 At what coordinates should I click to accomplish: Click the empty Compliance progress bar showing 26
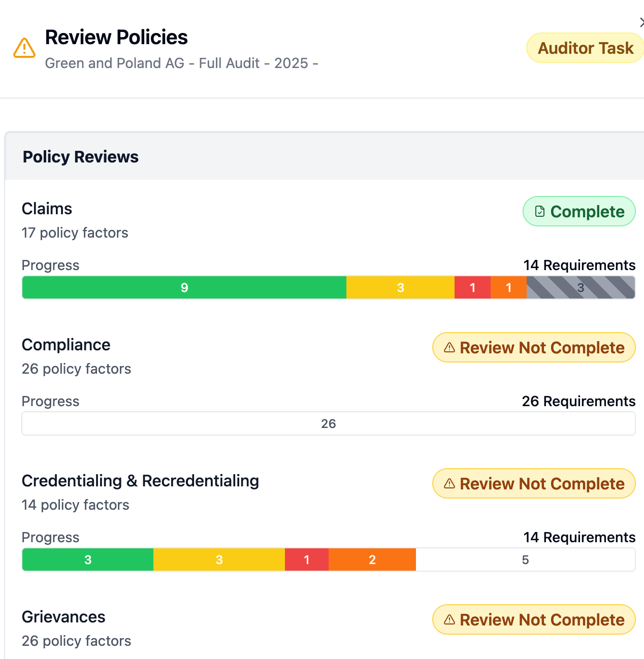(329, 423)
